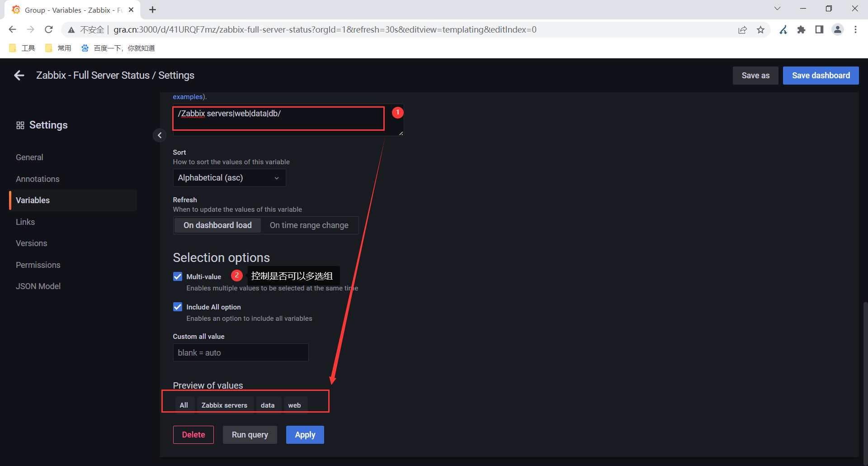The image size is (868, 466).
Task: Click the Custom all value input
Action: pos(241,352)
